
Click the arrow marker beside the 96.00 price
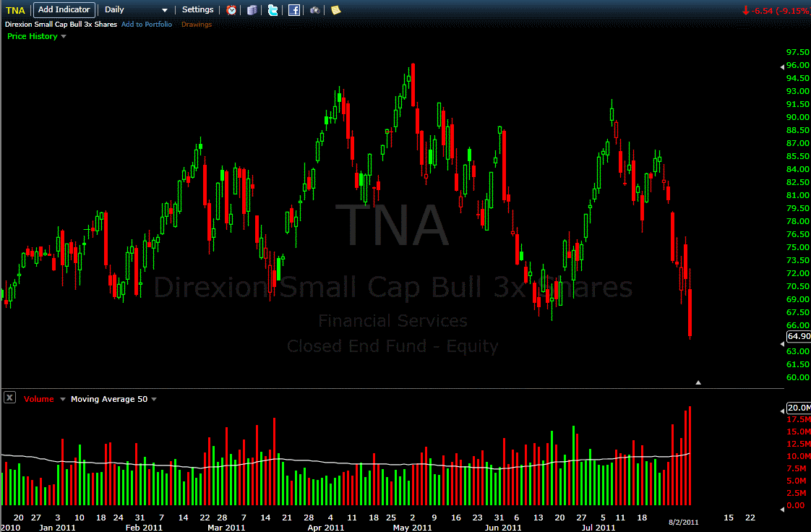tap(782, 66)
